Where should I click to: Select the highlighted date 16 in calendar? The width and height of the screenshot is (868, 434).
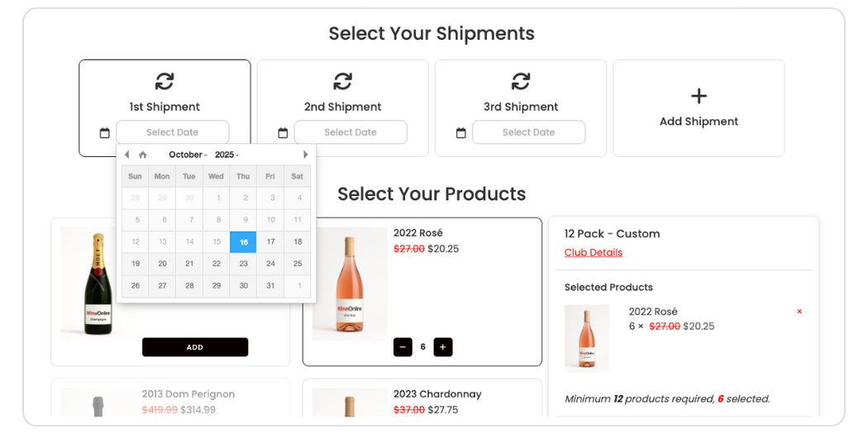pyautogui.click(x=243, y=242)
